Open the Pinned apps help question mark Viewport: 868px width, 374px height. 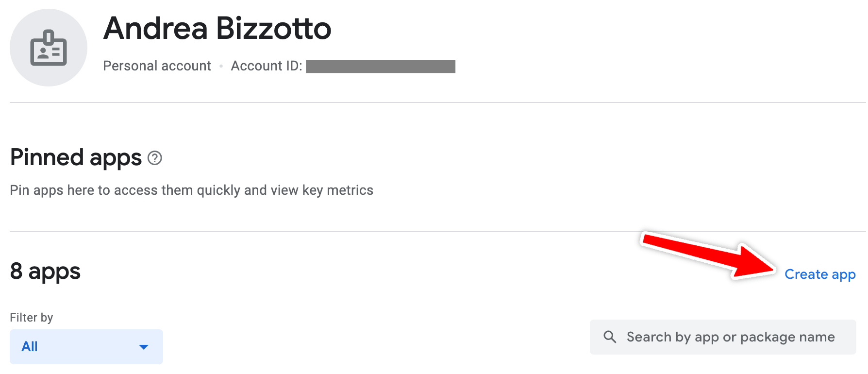155,158
